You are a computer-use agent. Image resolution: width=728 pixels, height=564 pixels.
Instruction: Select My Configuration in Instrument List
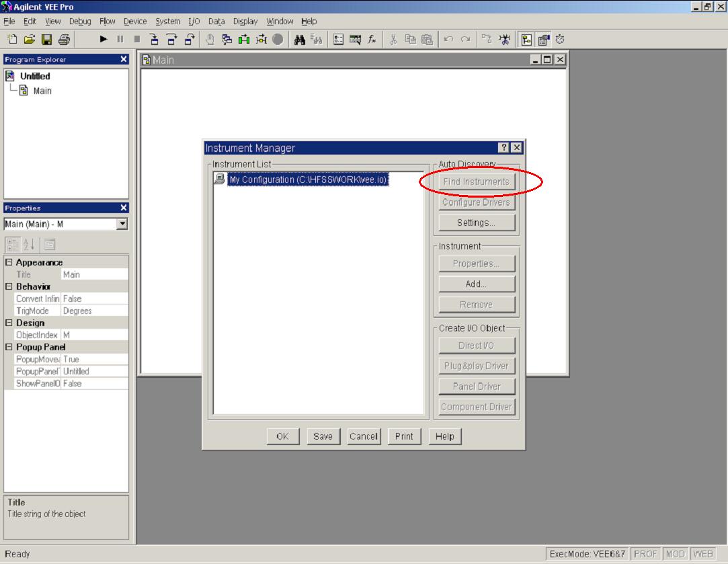point(307,179)
